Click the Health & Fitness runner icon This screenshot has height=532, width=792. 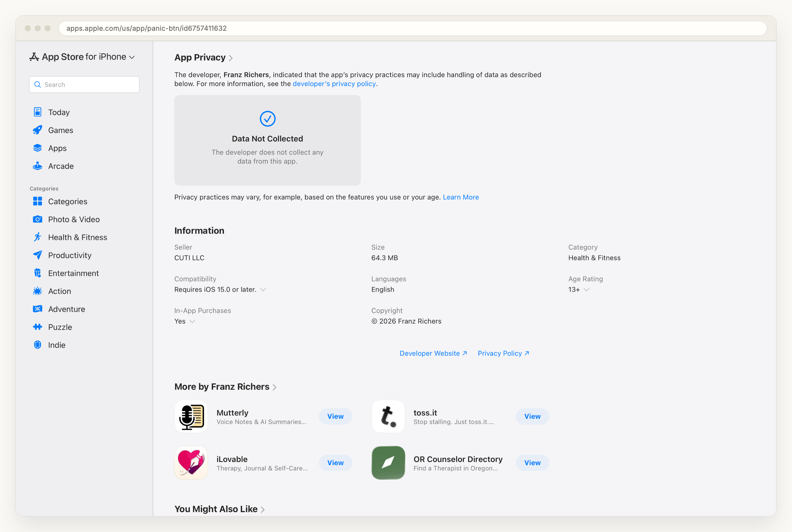pos(37,237)
